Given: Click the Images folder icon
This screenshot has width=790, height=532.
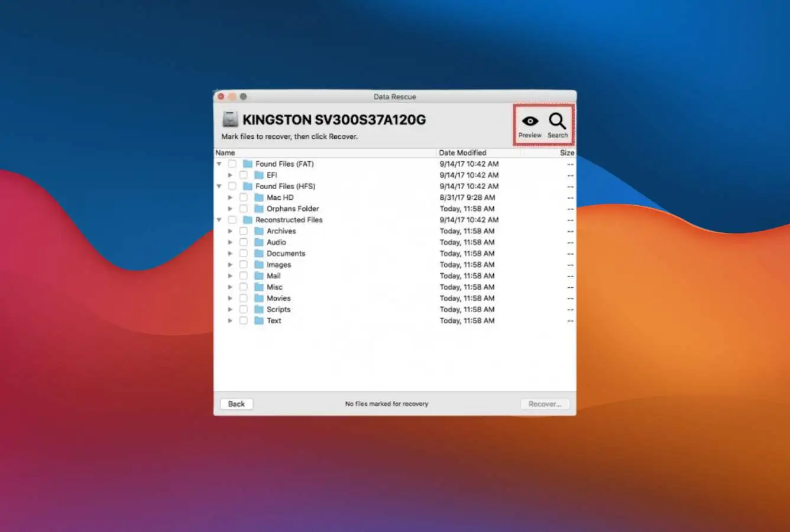Looking at the screenshot, I should (x=259, y=265).
